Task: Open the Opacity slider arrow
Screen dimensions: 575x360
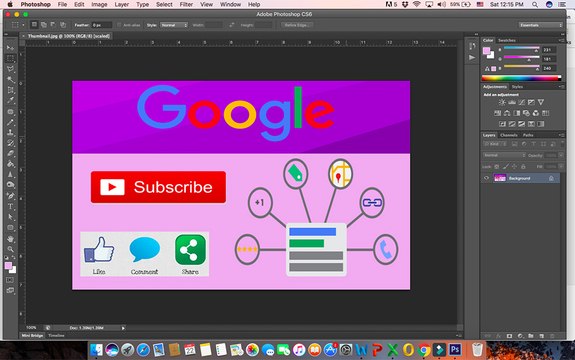Action: tap(561, 155)
